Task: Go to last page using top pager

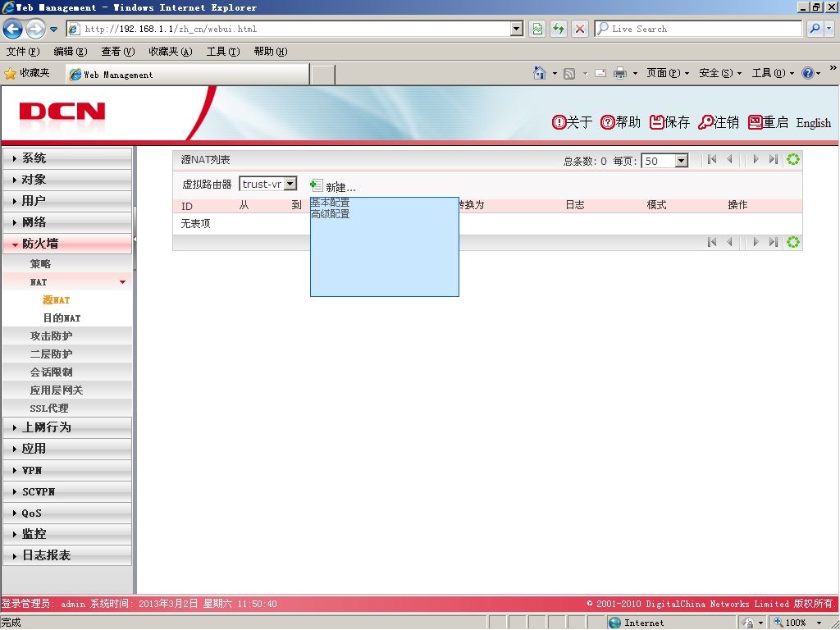Action: [x=773, y=159]
